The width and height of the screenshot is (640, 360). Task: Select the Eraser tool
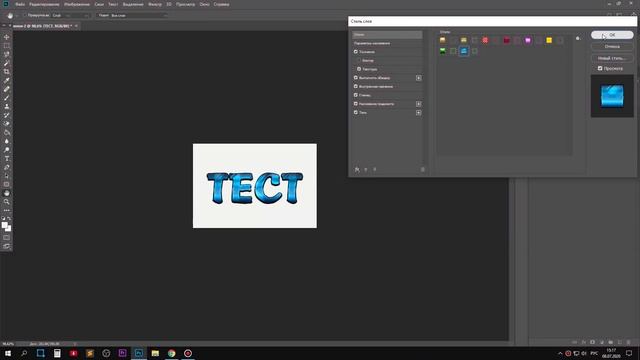(7, 124)
